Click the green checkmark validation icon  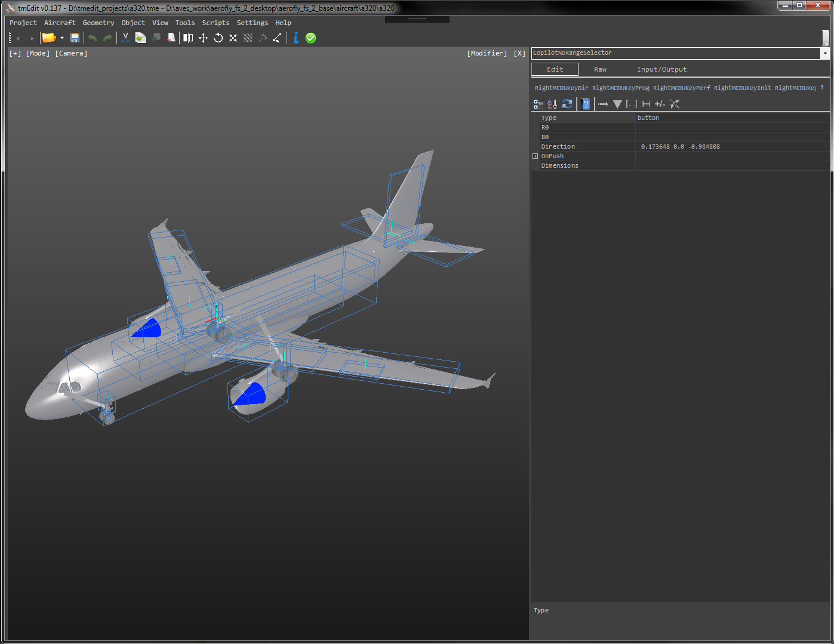tap(310, 38)
